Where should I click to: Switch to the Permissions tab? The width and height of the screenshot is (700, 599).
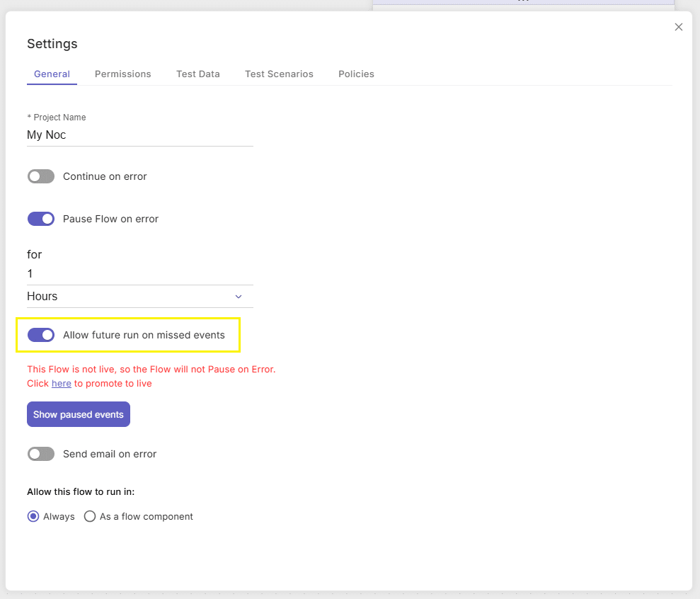coord(122,74)
